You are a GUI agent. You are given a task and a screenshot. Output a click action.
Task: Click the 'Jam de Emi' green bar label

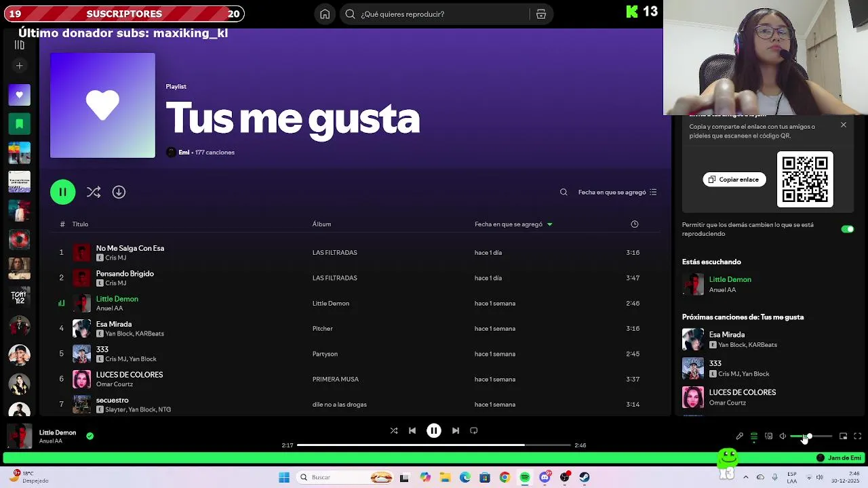pyautogui.click(x=839, y=458)
